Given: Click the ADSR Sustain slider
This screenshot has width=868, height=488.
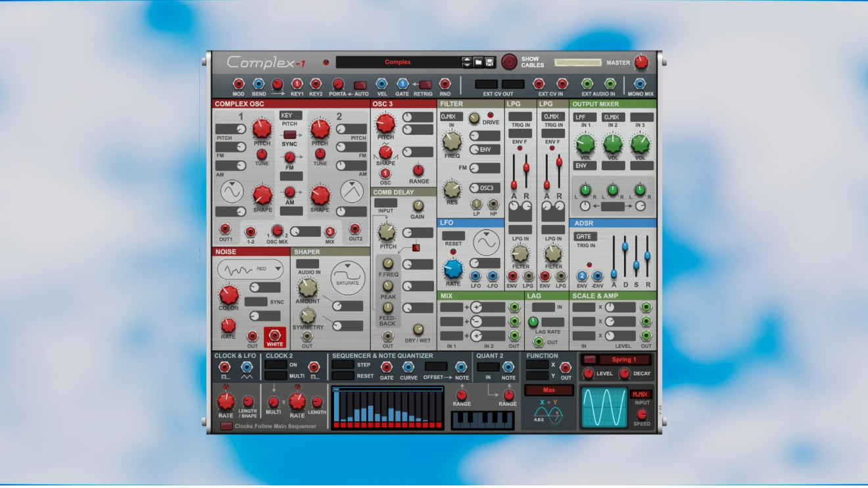Looking at the screenshot, I should pyautogui.click(x=636, y=264).
